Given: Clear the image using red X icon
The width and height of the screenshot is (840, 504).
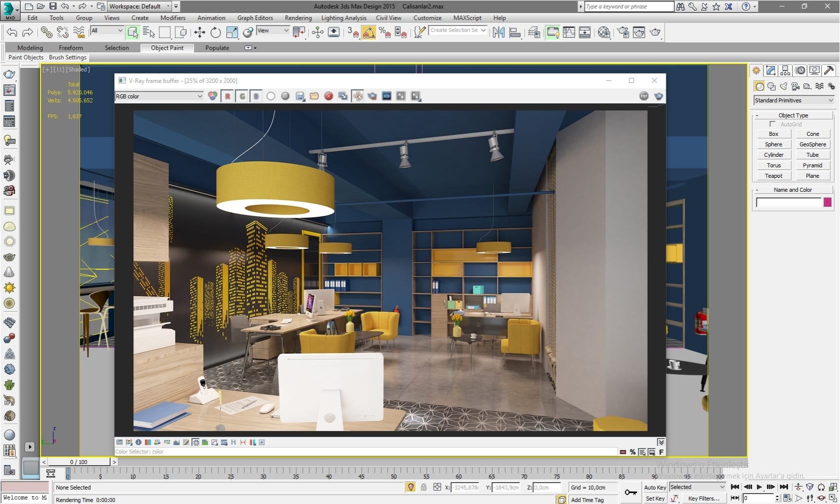Looking at the screenshot, I should pyautogui.click(x=328, y=96).
